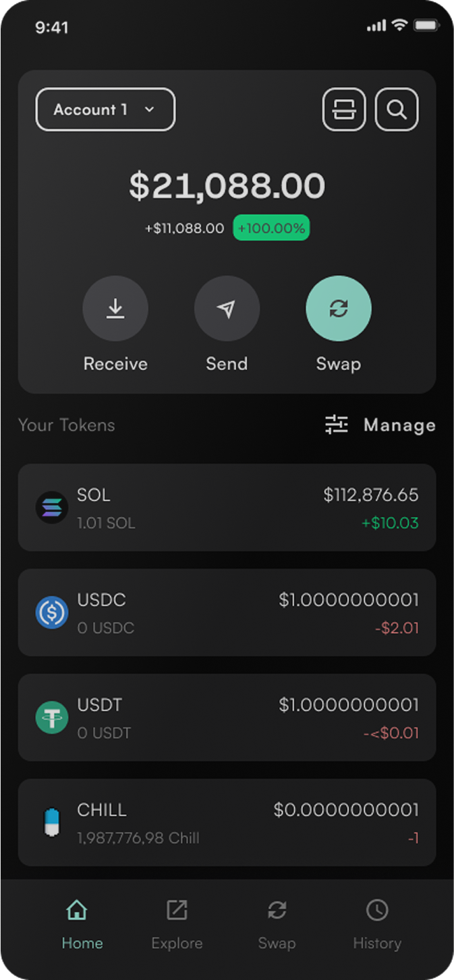Tap the green +100.00% percentage badge
Viewport: 454px width, 980px height.
pyautogui.click(x=271, y=228)
